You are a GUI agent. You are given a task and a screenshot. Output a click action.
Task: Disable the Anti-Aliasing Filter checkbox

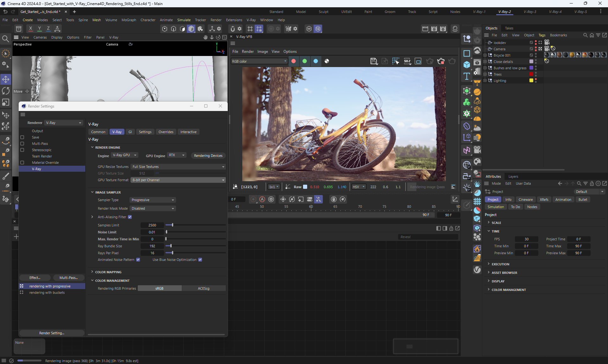130,217
